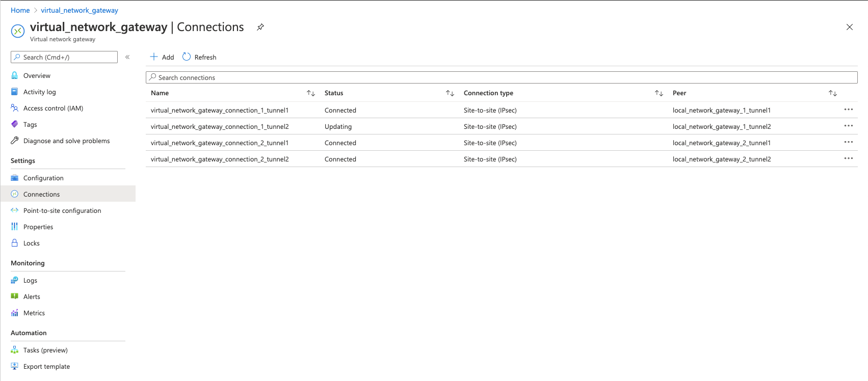Click the Refresh circular arrow icon
This screenshot has width=868, height=381.
pyautogui.click(x=187, y=57)
